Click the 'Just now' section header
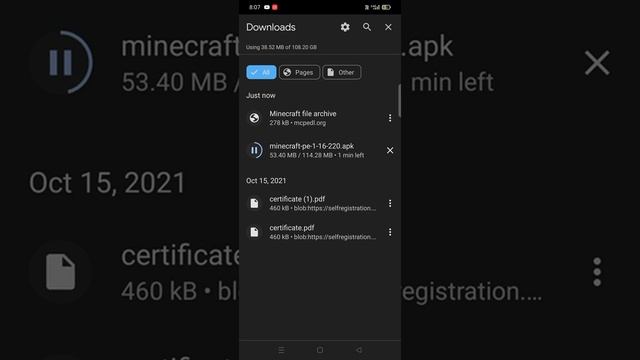This screenshot has height=360, width=640. 261,95
